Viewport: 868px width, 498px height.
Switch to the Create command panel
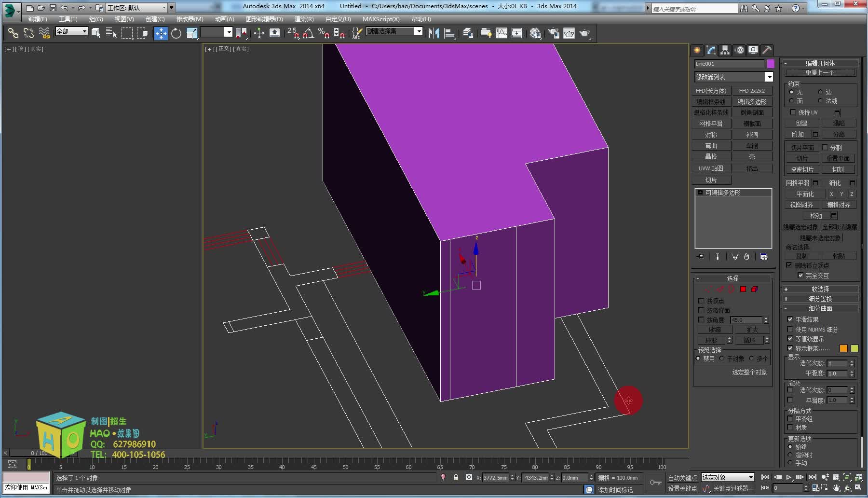697,50
